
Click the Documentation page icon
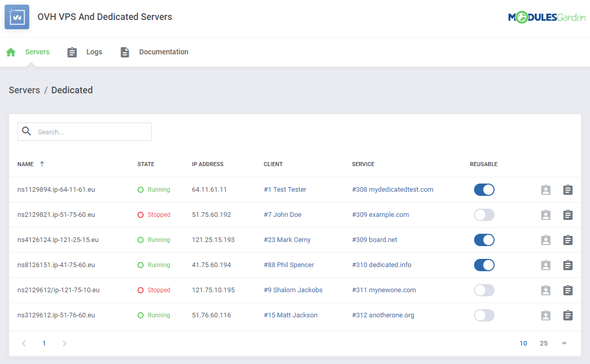pyautogui.click(x=125, y=52)
